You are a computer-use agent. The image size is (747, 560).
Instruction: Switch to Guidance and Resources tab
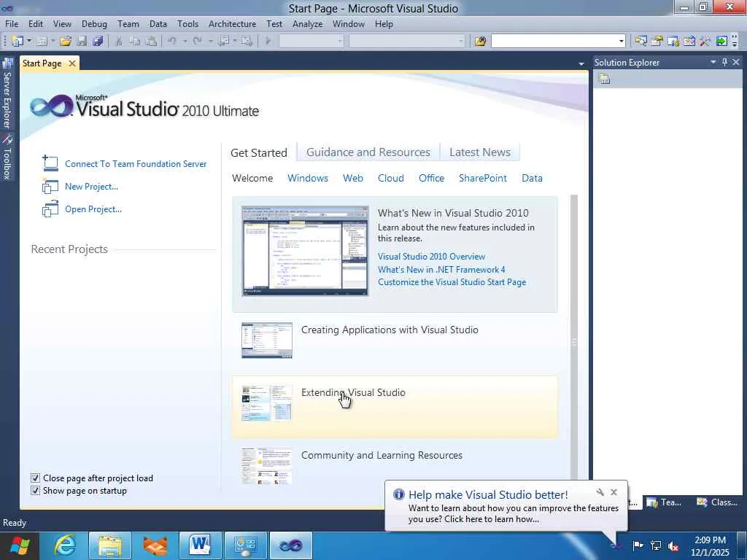click(x=368, y=152)
